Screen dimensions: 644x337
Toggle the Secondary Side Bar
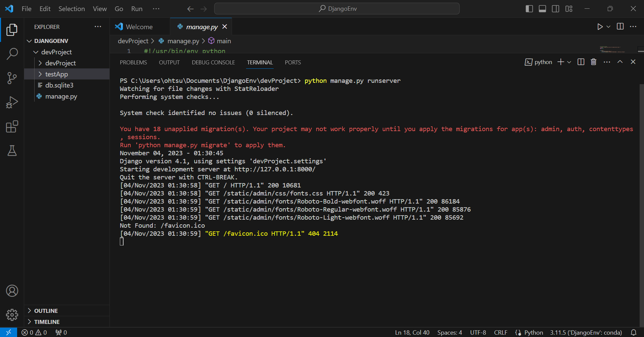555,9
